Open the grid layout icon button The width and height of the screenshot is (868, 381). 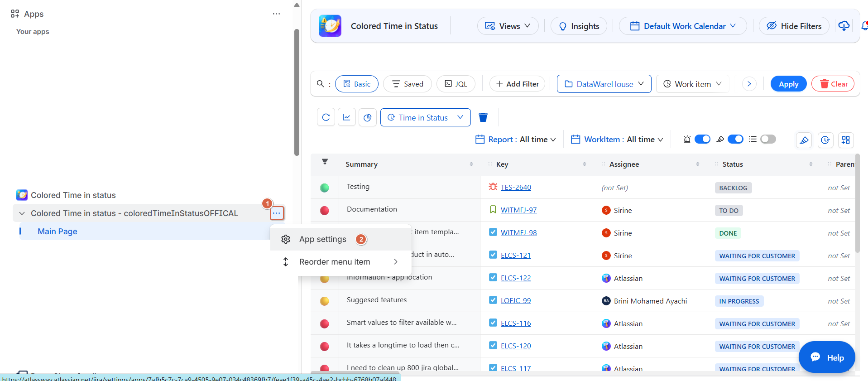click(x=846, y=140)
